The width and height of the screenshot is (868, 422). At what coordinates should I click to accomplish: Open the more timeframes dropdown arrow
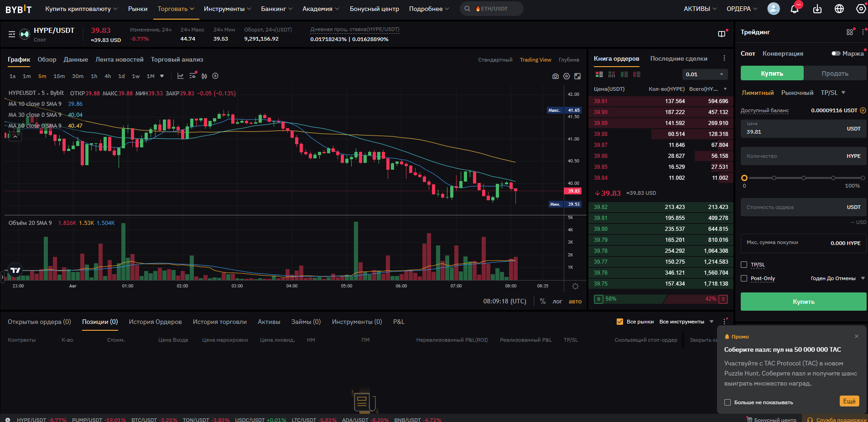[x=162, y=76]
